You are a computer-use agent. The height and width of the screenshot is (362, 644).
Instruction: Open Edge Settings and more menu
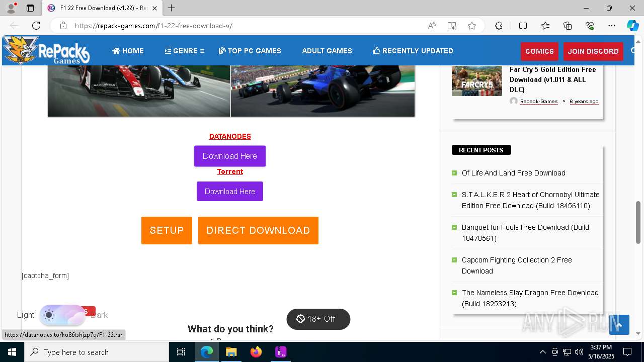[612, 26]
